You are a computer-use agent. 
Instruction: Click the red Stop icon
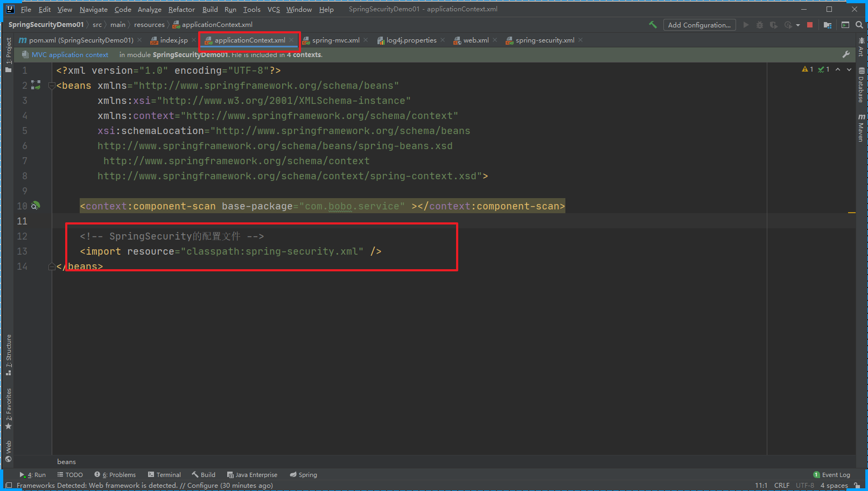click(810, 25)
